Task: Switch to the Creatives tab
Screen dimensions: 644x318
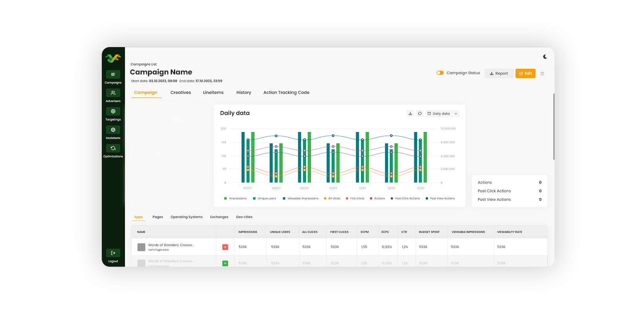Action: [181, 93]
